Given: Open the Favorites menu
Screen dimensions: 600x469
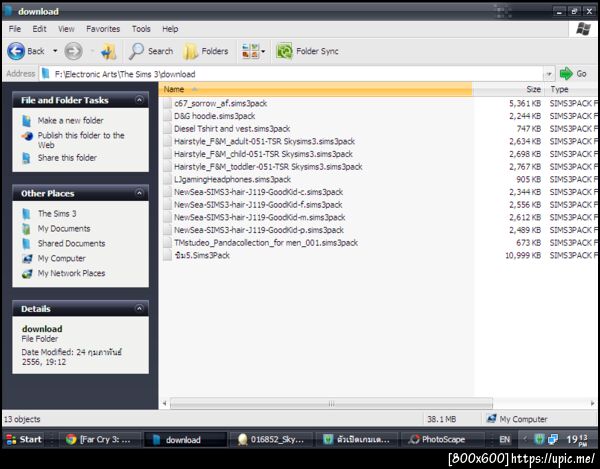Looking at the screenshot, I should tap(103, 29).
